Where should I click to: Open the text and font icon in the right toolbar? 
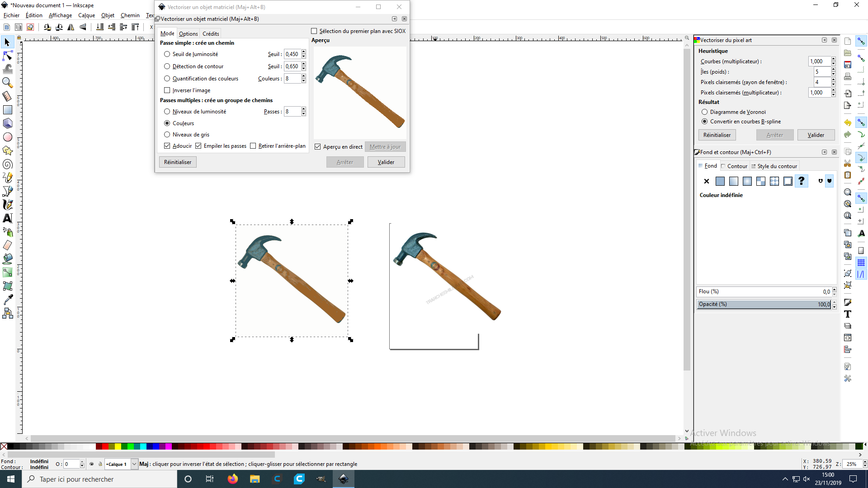(x=848, y=314)
